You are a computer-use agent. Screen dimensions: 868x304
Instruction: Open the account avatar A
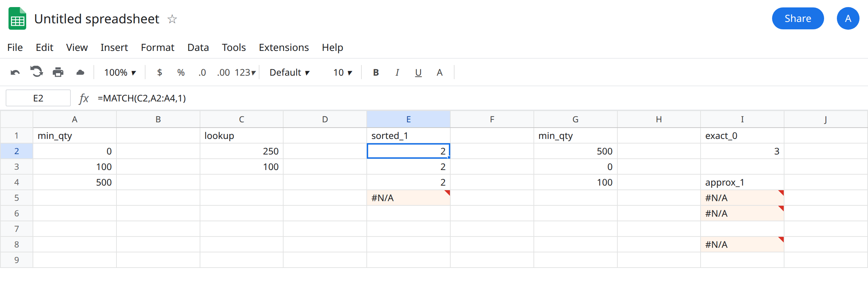click(848, 18)
